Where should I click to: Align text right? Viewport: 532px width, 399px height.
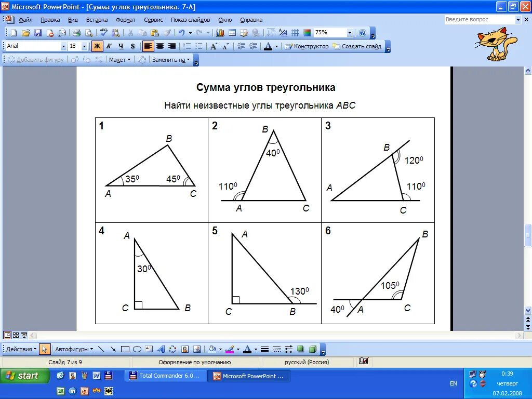point(172,46)
